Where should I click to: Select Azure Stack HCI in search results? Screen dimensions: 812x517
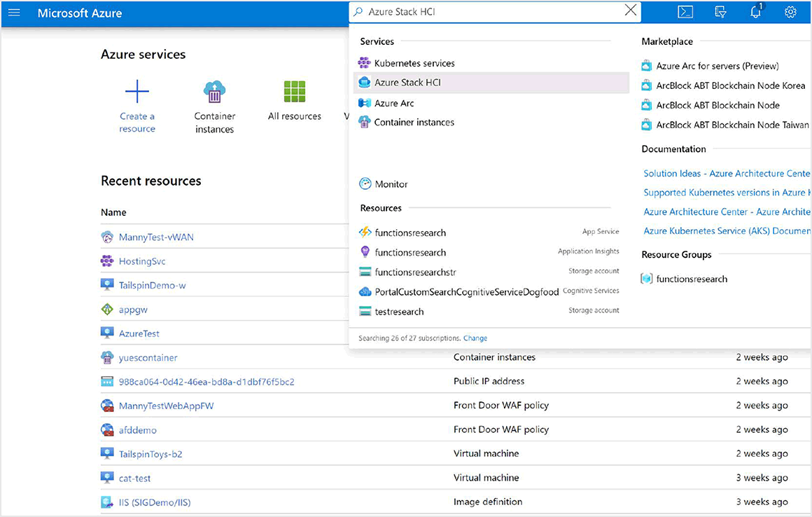[x=407, y=83]
